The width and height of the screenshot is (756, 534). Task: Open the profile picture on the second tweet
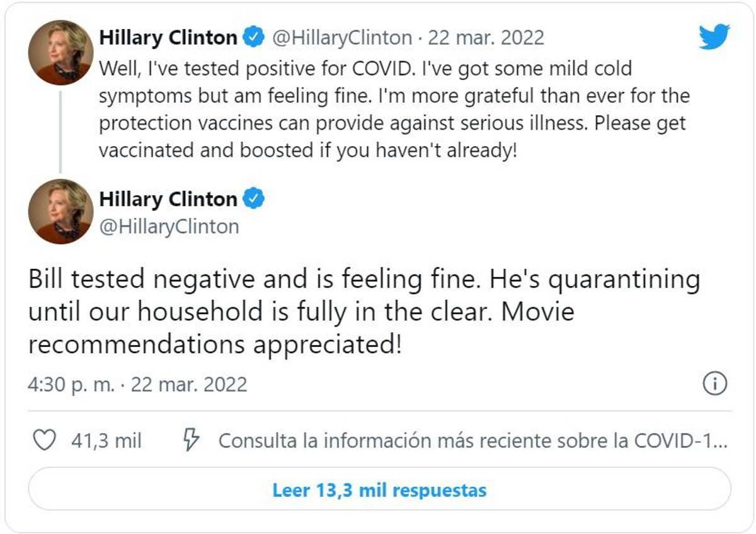pyautogui.click(x=61, y=212)
